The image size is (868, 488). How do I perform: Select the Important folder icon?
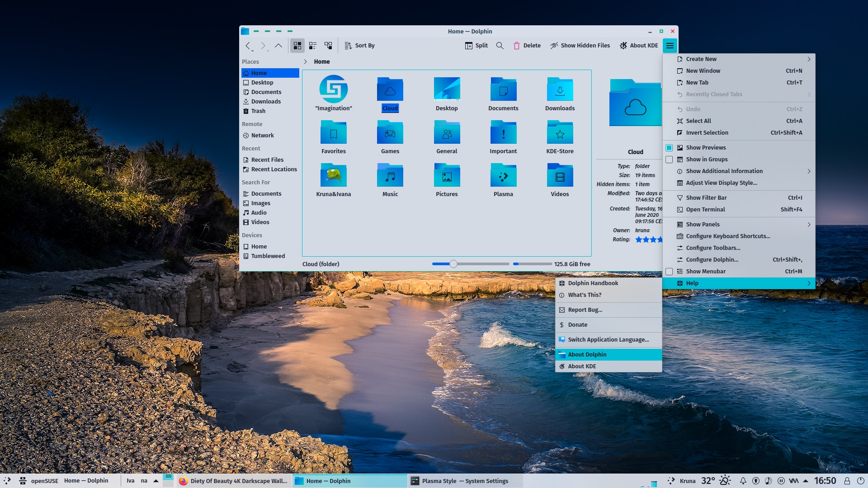click(503, 132)
